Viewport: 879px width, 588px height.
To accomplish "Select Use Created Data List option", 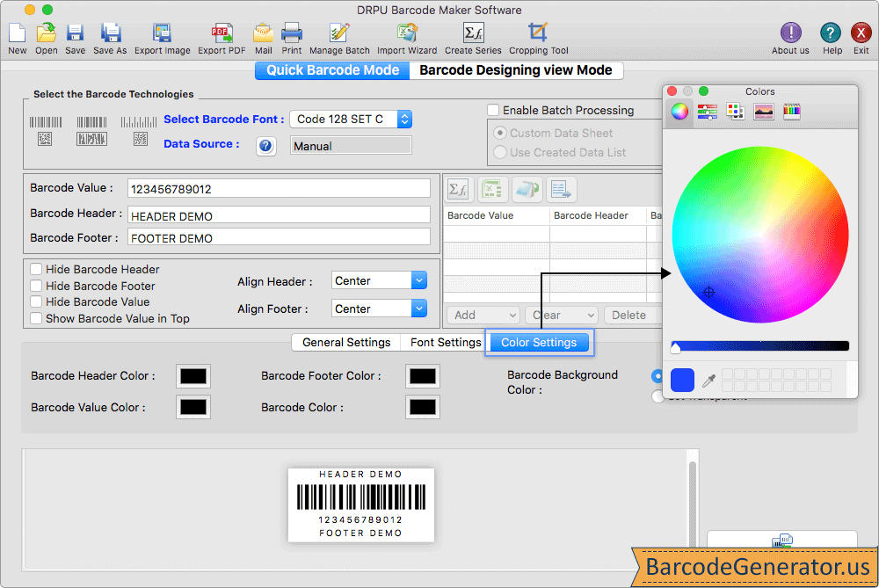I will tap(500, 152).
